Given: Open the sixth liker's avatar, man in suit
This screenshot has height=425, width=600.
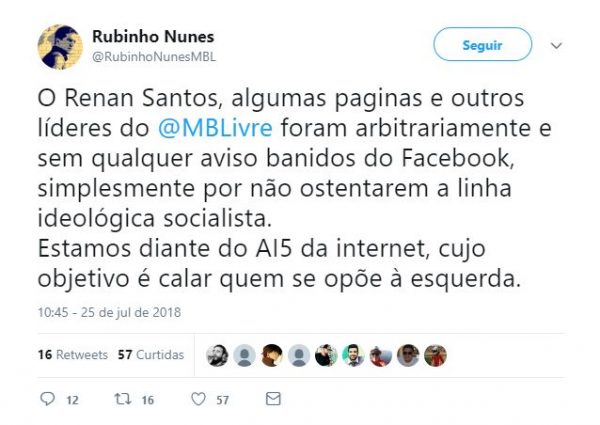Looking at the screenshot, I should (x=353, y=355).
